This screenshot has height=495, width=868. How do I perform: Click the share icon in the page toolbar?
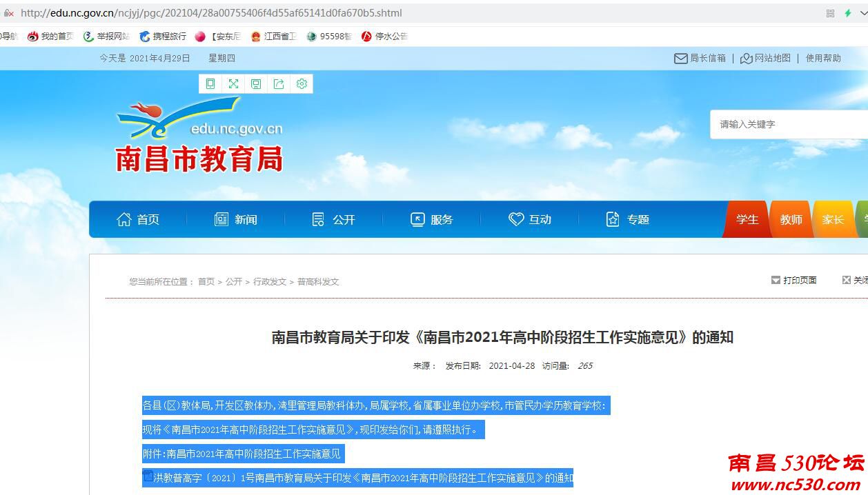pos(279,83)
